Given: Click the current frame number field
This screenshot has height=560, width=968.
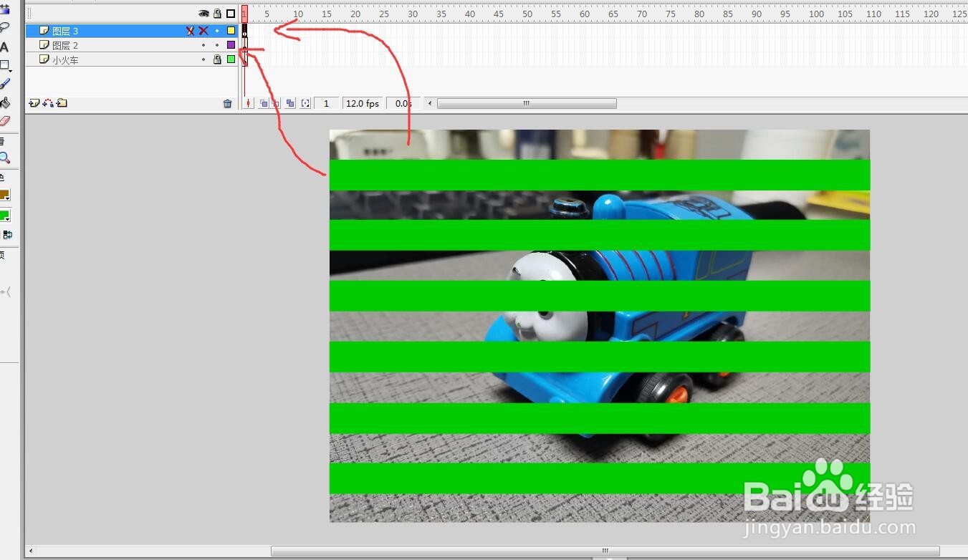Looking at the screenshot, I should [x=327, y=103].
